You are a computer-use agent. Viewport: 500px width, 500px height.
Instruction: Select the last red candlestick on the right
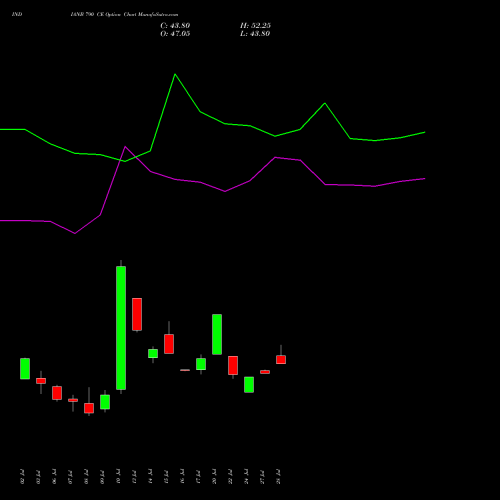pos(281,359)
